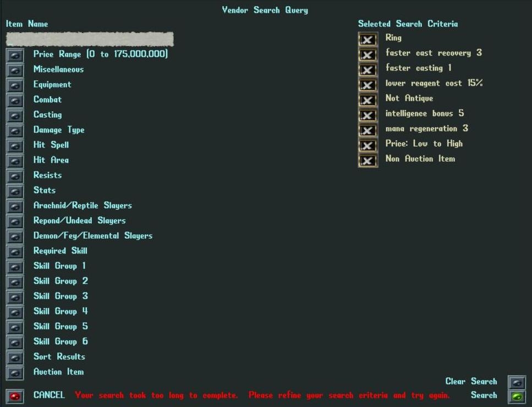Remove the mana regeneration 3 criterion
This screenshot has height=407, width=532.
368,130
